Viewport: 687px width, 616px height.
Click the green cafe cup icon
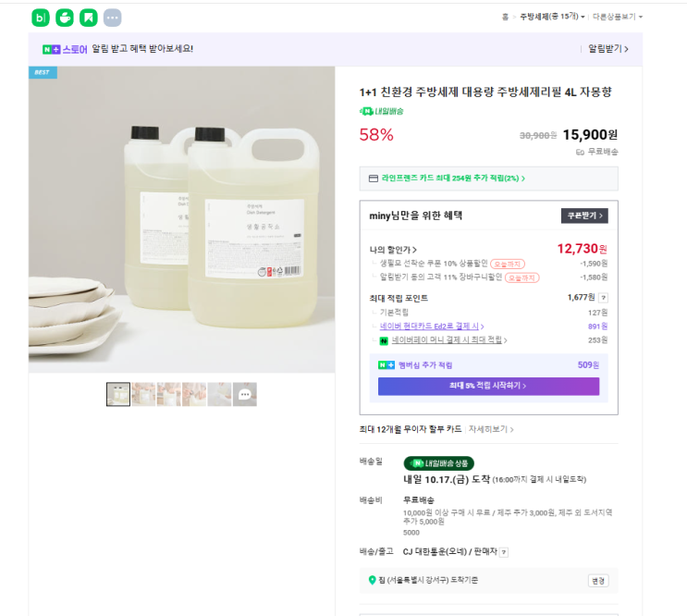(64, 18)
